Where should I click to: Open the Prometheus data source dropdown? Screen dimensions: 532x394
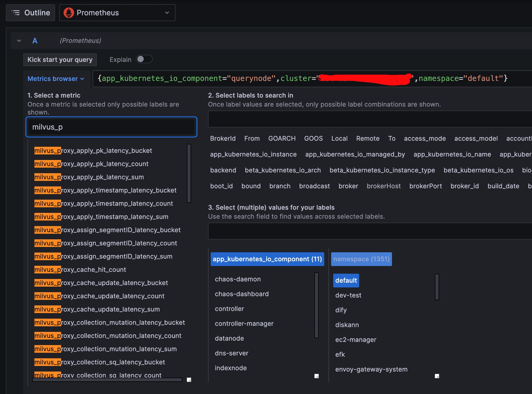click(117, 13)
